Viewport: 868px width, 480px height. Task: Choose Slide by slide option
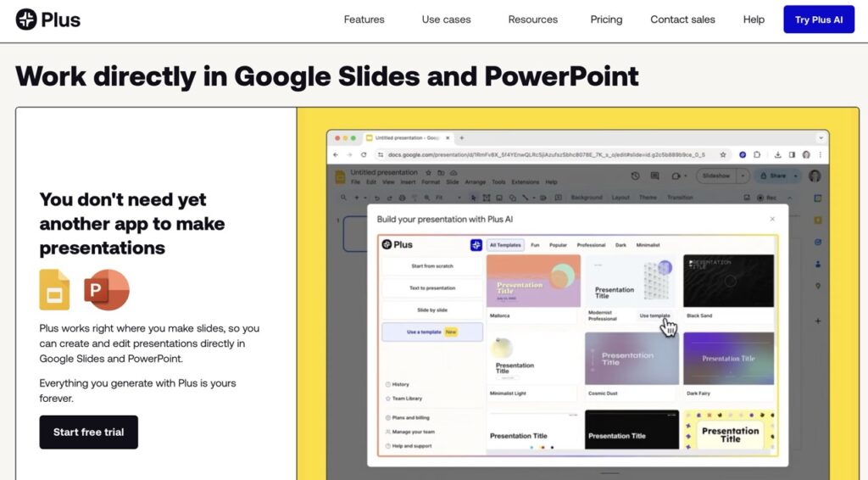click(432, 310)
